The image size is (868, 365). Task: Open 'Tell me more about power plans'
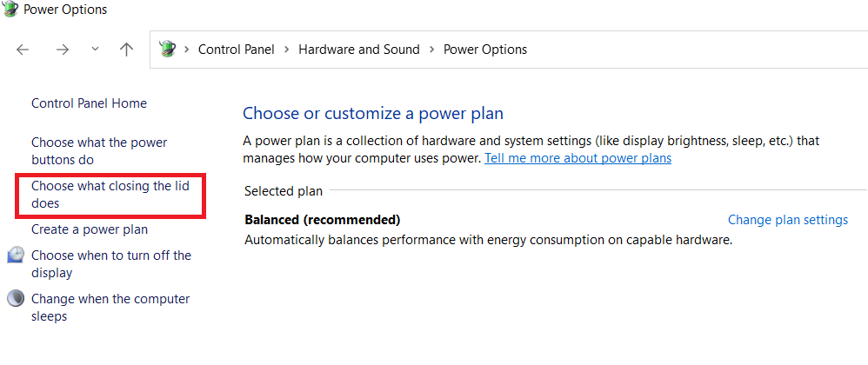click(x=578, y=158)
